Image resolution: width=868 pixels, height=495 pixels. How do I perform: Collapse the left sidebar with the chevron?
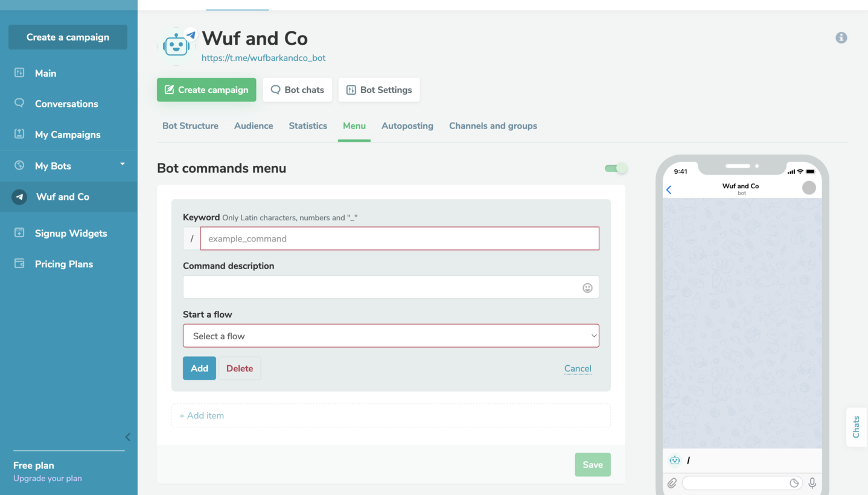pos(127,437)
